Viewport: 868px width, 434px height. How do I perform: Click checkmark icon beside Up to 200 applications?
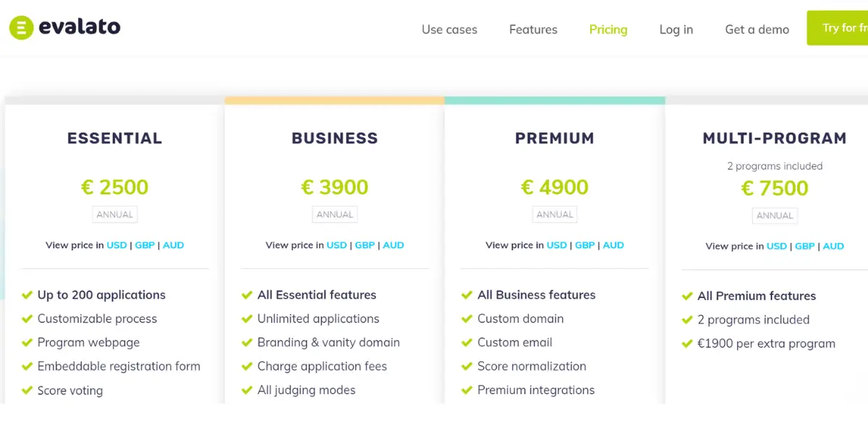pos(27,295)
